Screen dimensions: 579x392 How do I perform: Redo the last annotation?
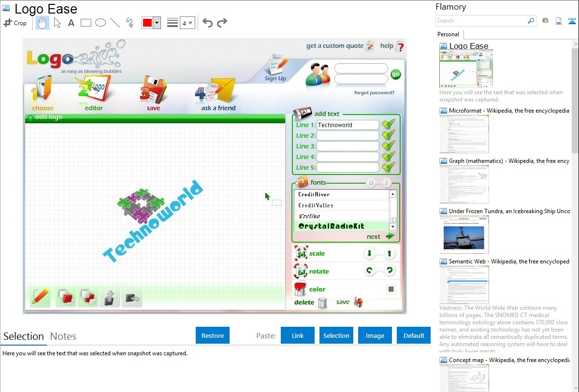point(222,23)
